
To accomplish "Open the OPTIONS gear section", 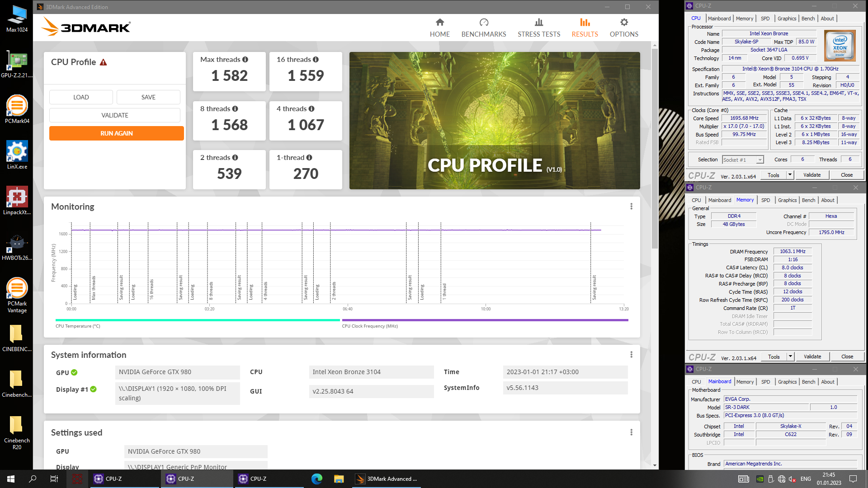I will 624,28.
